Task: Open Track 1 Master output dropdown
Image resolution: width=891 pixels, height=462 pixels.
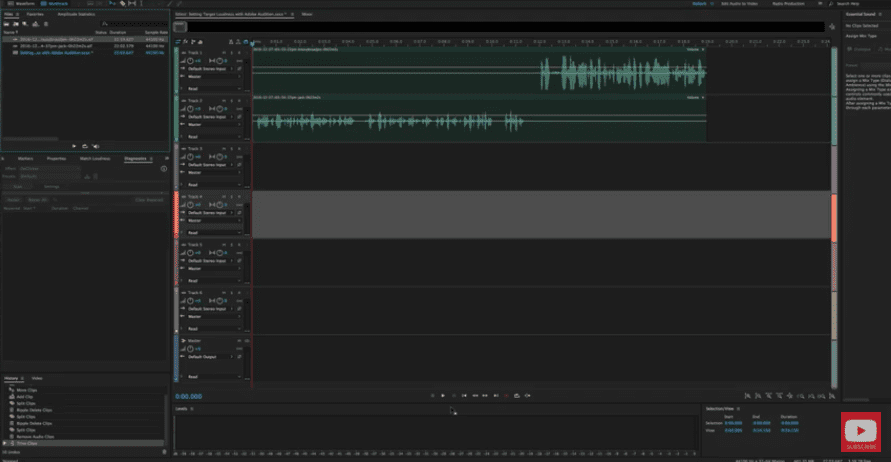Action: coord(214,76)
